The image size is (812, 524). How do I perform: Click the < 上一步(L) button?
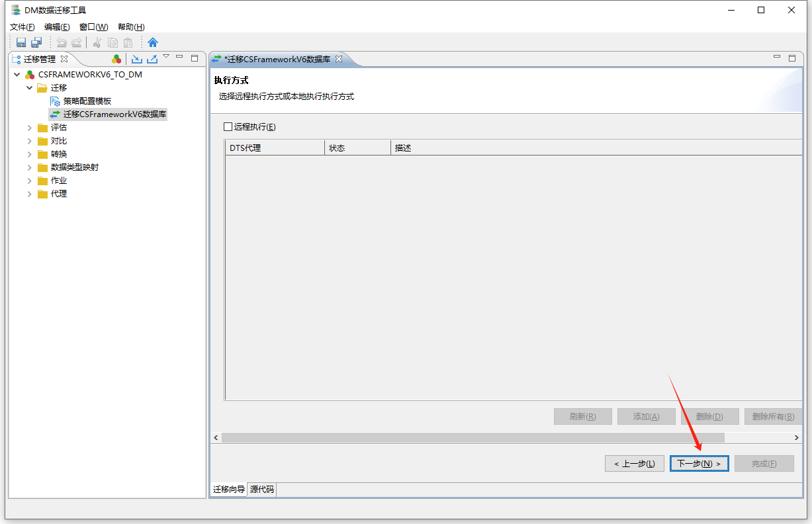tap(635, 464)
